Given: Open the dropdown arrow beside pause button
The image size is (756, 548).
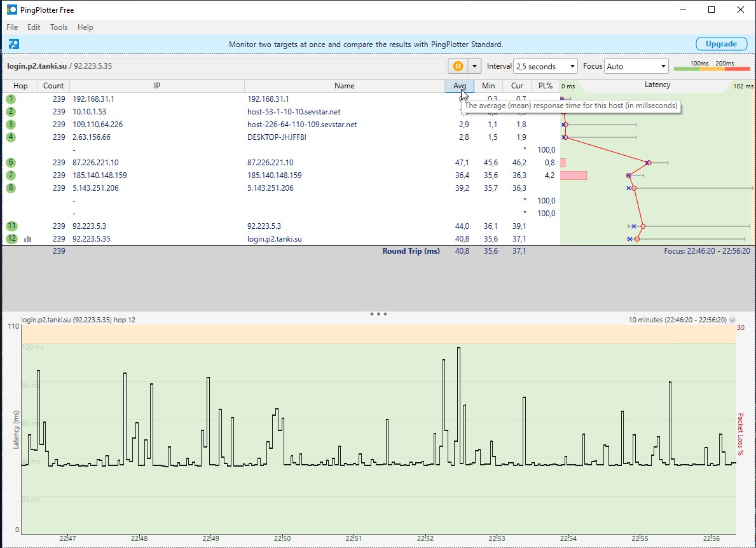Looking at the screenshot, I should 474,66.
